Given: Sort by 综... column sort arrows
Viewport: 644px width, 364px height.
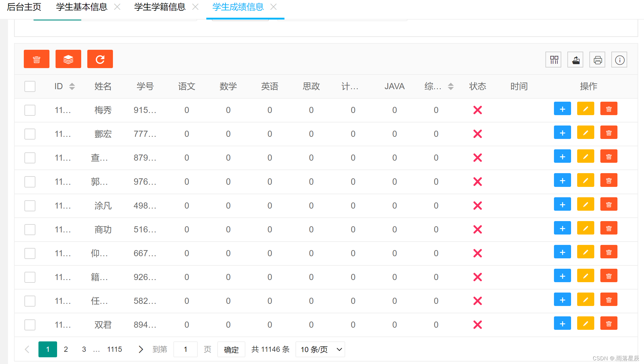Looking at the screenshot, I should [451, 86].
